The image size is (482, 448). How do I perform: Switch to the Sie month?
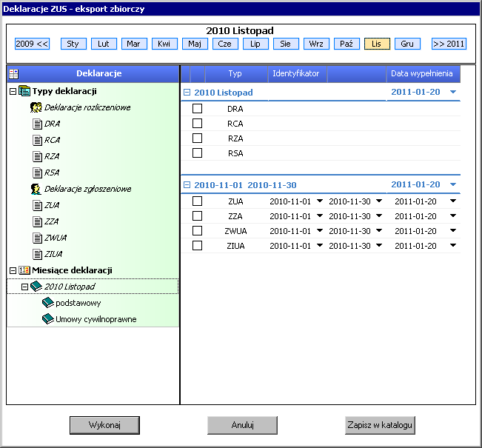point(286,44)
